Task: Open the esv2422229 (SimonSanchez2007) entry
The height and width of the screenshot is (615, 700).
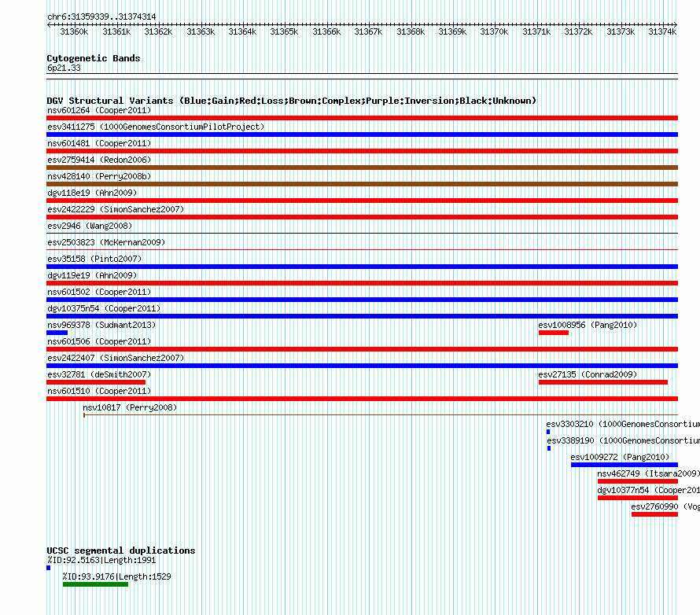Action: [116, 209]
